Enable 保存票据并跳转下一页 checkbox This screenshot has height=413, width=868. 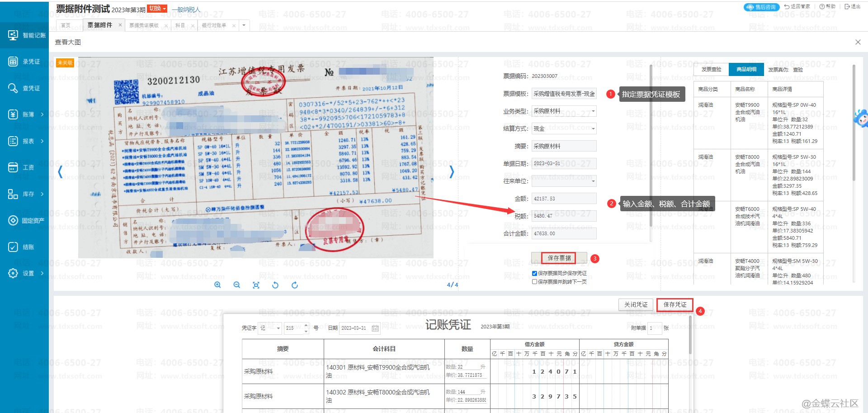[534, 282]
